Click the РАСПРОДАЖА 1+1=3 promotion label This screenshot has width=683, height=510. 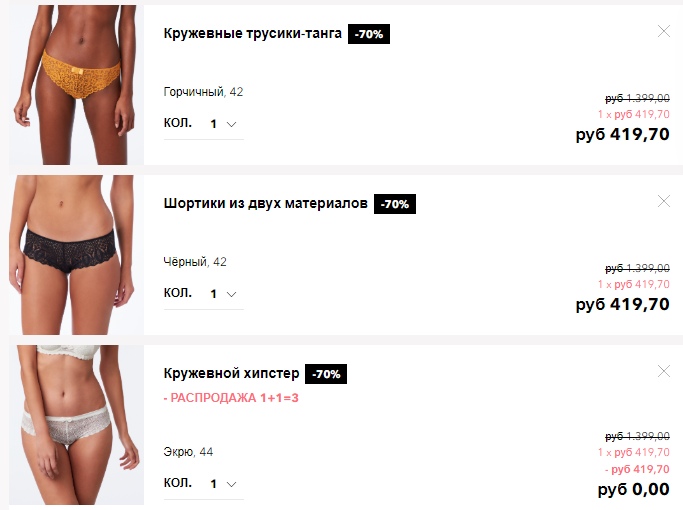click(231, 398)
